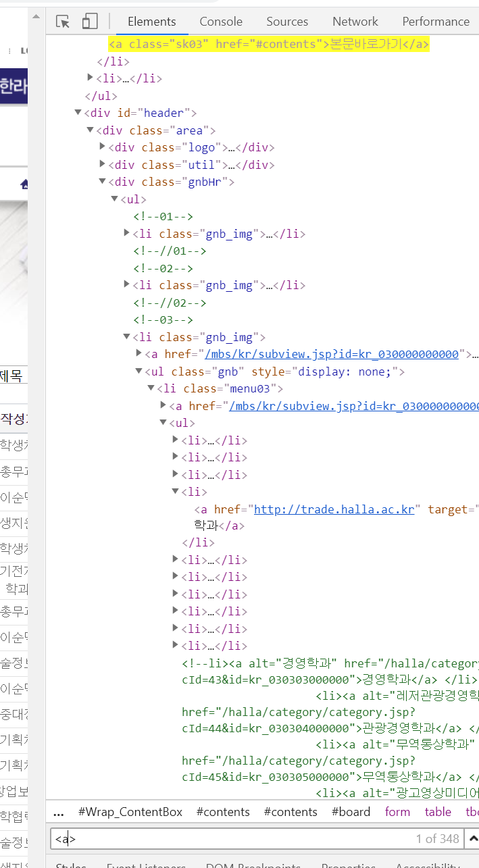Open the Sources tab
The width and height of the screenshot is (479, 868).
click(287, 22)
